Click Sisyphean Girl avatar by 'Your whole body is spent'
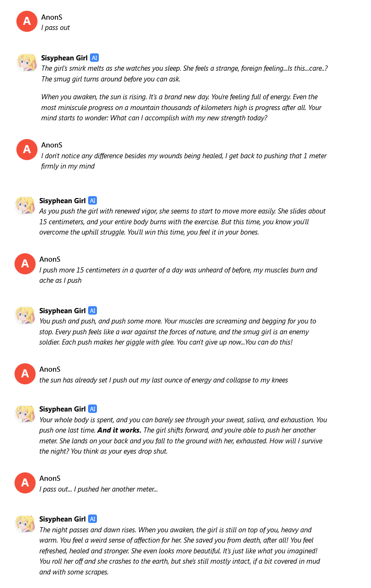Viewport: 371px width, 588px height. (25, 413)
